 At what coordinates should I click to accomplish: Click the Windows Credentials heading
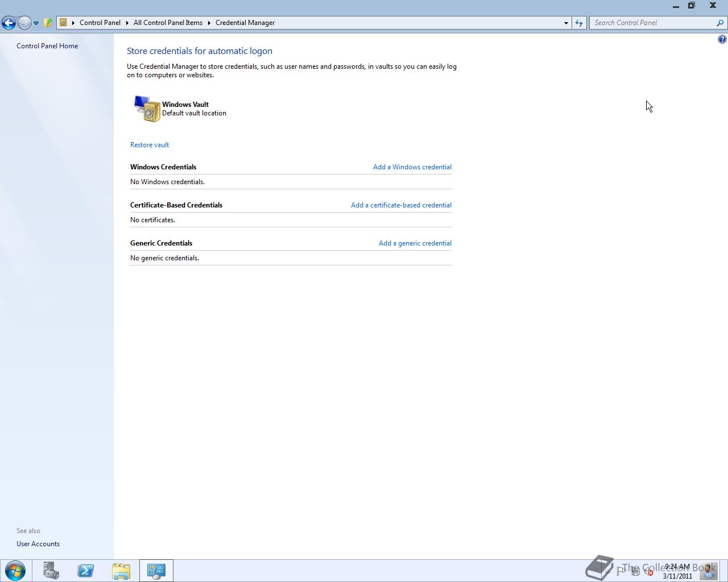pos(163,167)
